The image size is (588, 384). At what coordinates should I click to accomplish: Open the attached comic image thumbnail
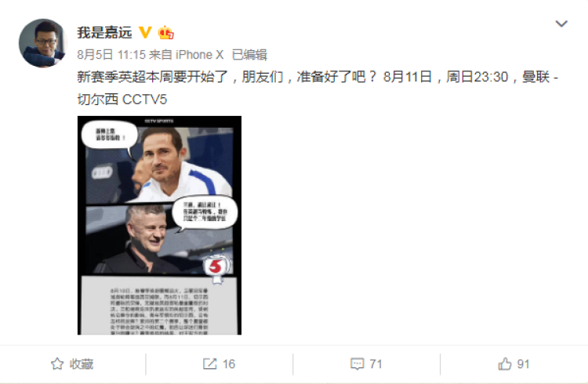coord(159,226)
